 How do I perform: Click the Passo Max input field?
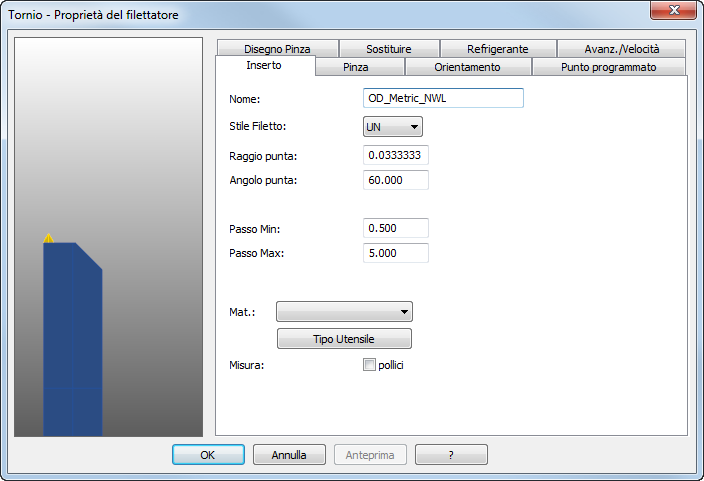[396, 253]
